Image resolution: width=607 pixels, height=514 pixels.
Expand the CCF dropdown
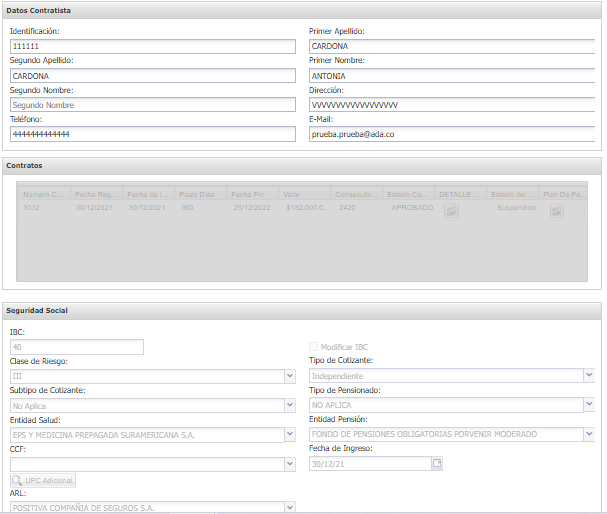tap(290, 464)
